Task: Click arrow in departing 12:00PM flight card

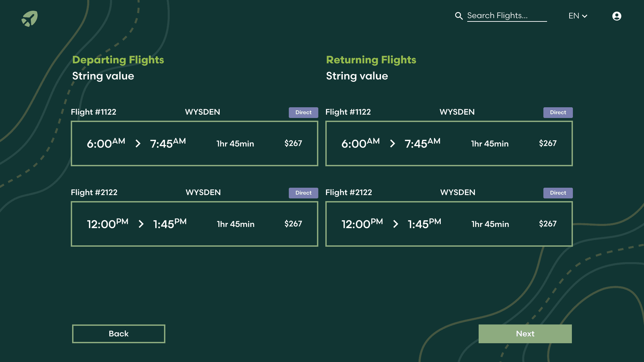Action: pos(141,224)
